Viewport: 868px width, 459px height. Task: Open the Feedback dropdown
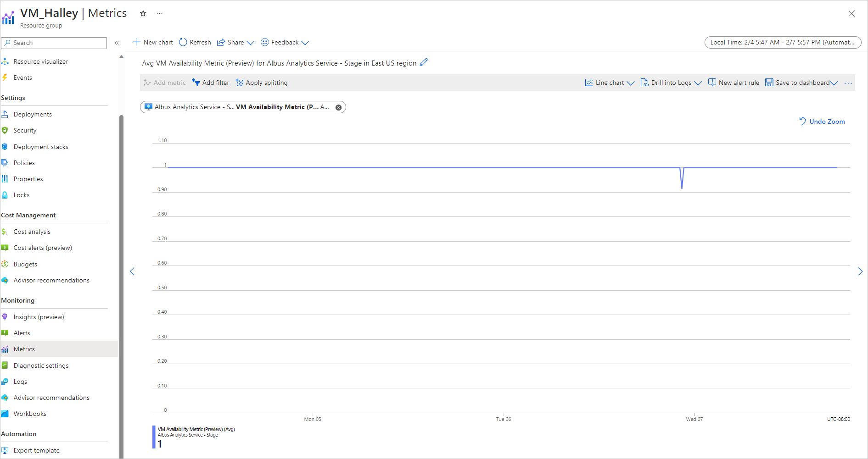[285, 42]
